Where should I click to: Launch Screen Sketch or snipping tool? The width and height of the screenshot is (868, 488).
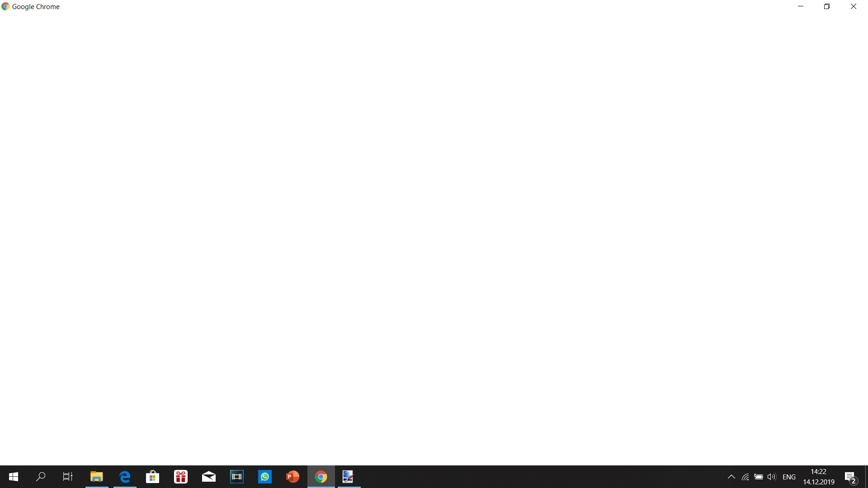(x=349, y=477)
